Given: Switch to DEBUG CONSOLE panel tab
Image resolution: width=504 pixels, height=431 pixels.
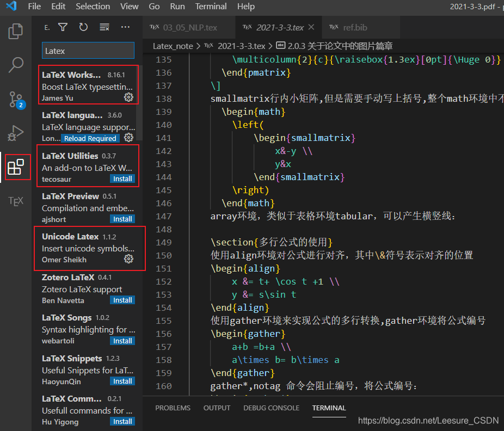Looking at the screenshot, I should 271,408.
